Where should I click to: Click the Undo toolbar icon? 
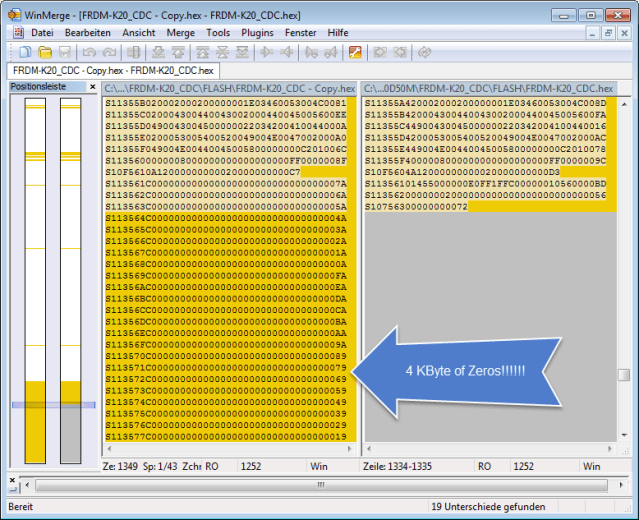[x=88, y=51]
